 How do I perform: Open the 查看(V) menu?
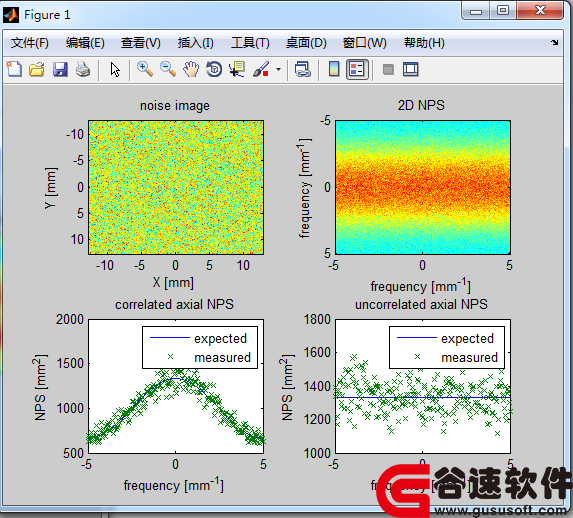point(141,43)
